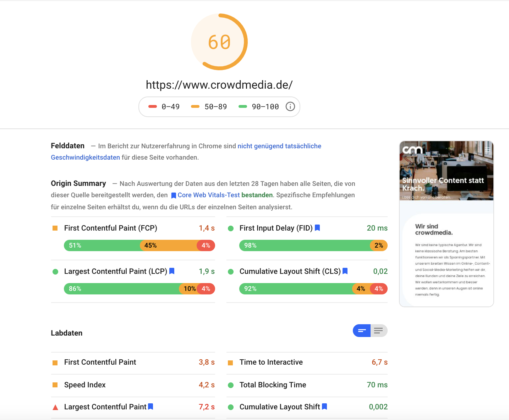Click the bookmark icon before Core Web Vitals-Test
The width and height of the screenshot is (509, 420).
coord(174,195)
